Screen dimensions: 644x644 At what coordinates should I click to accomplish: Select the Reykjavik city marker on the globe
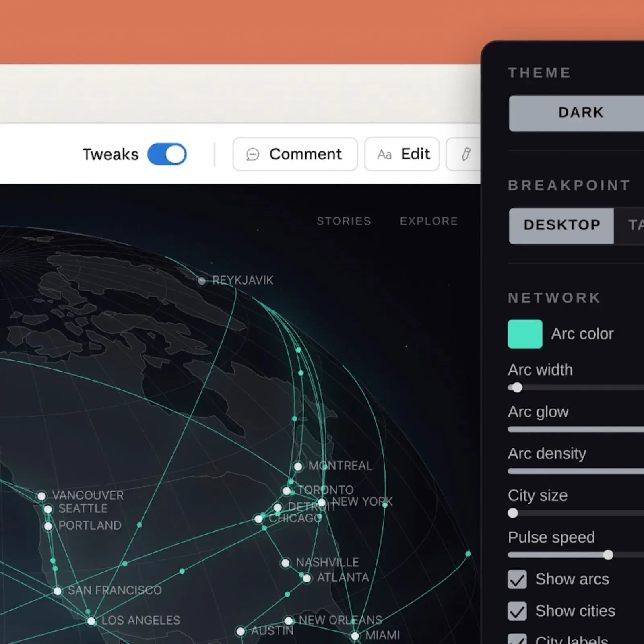(x=202, y=281)
